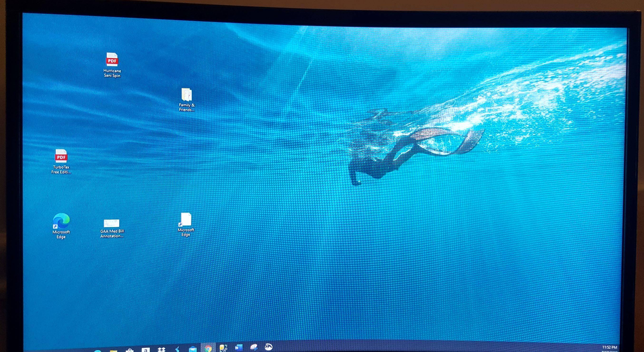The width and height of the screenshot is (644, 352).
Task: Open control panel tools taskbar icon
Action: [x=223, y=348]
